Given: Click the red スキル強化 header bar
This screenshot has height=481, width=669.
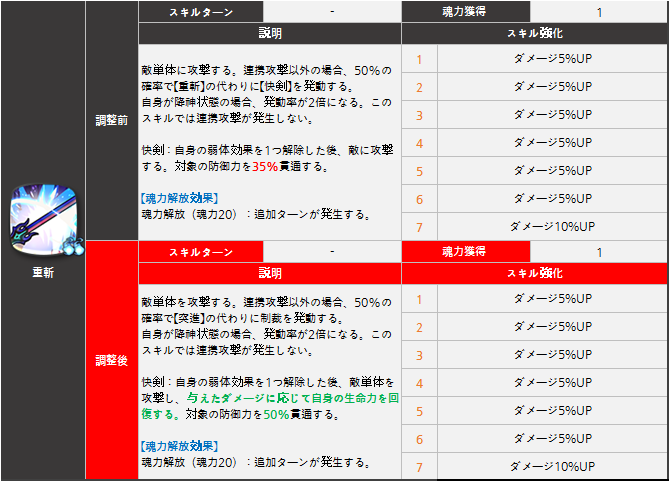Looking at the screenshot, I should pos(535,272).
